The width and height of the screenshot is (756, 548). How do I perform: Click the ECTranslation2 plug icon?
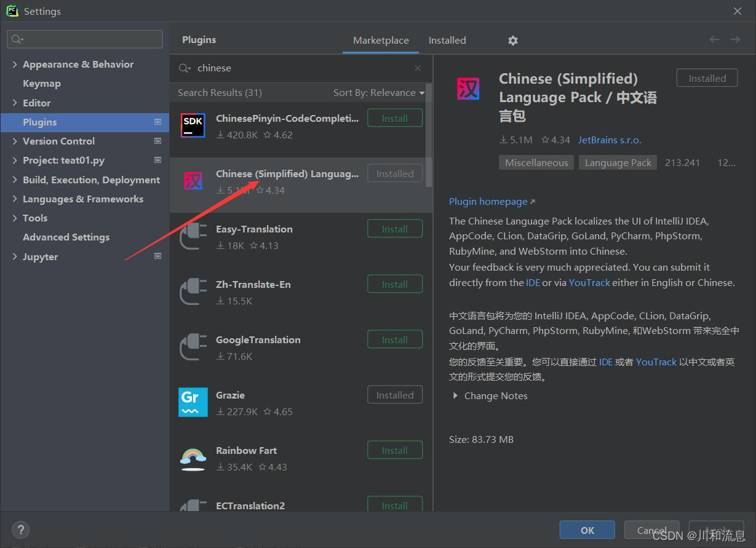click(x=193, y=506)
